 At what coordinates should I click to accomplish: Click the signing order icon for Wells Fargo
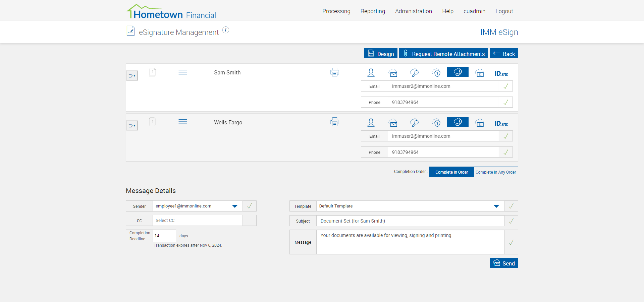(132, 125)
